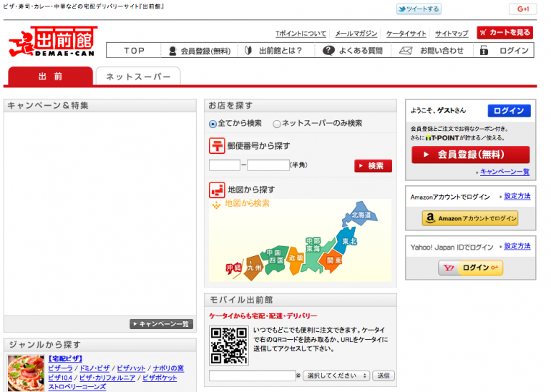Select 近畿 region on the map
Screen dimensions: 551x392
pyautogui.click(x=295, y=259)
